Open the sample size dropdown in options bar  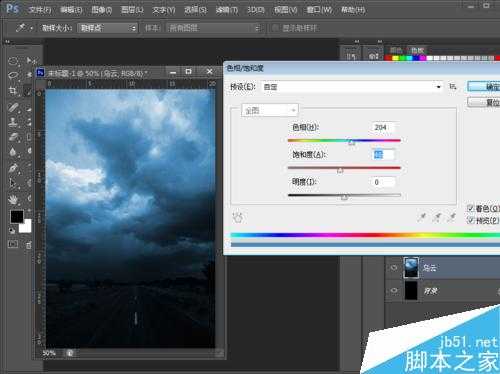107,28
